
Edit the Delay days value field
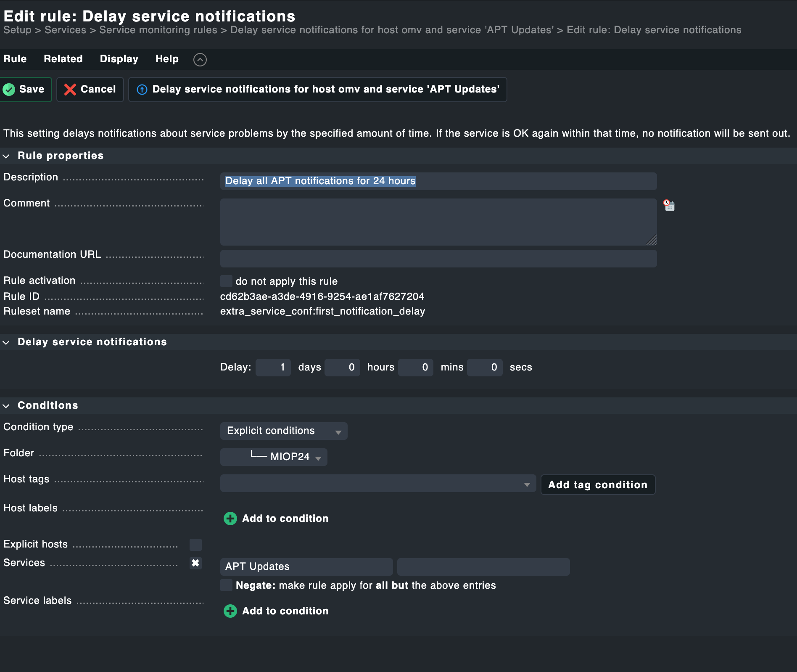(273, 367)
